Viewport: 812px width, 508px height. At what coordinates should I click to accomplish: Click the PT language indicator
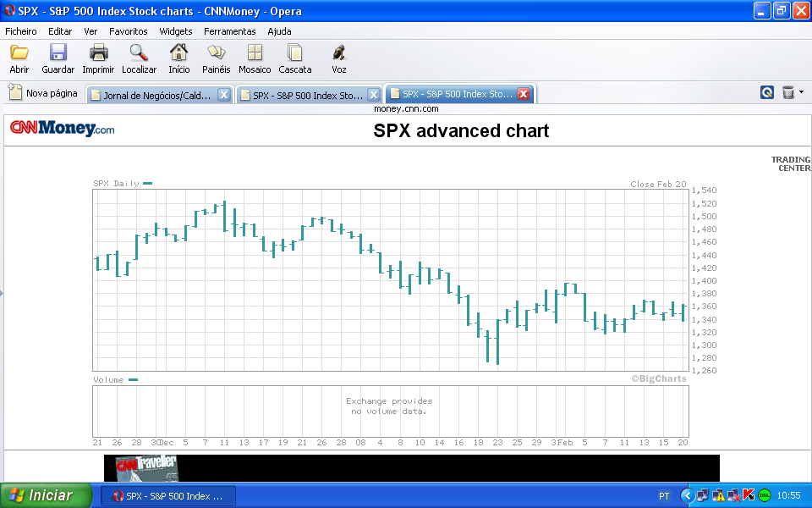(x=664, y=496)
